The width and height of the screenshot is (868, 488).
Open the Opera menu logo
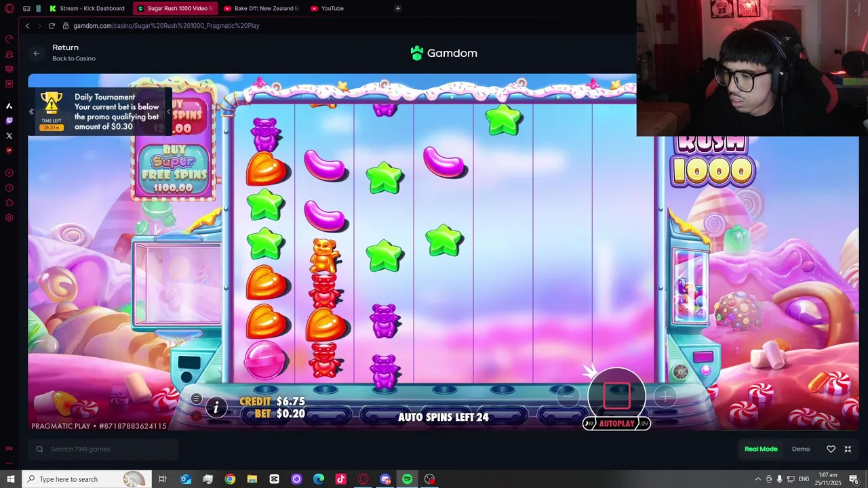(9, 8)
